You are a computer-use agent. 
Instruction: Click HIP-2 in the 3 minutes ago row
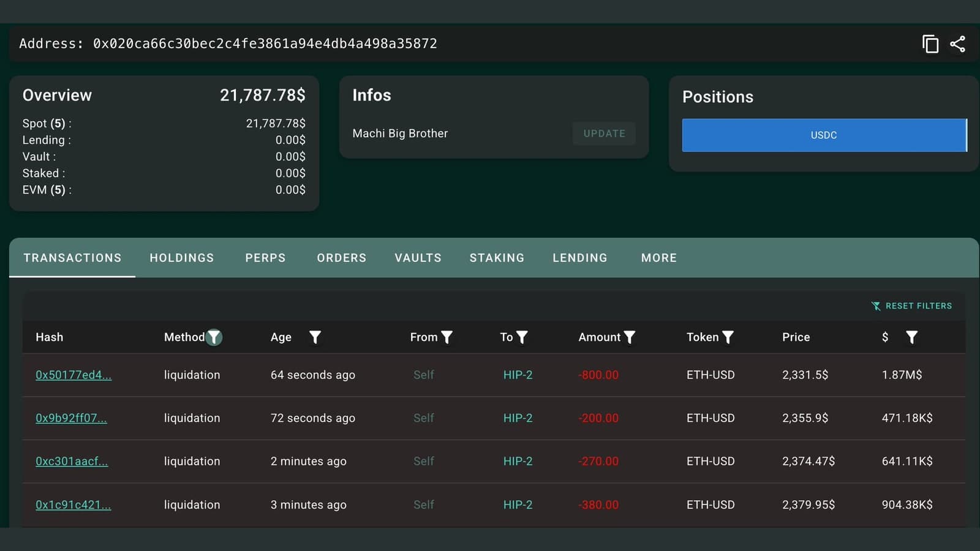point(518,504)
